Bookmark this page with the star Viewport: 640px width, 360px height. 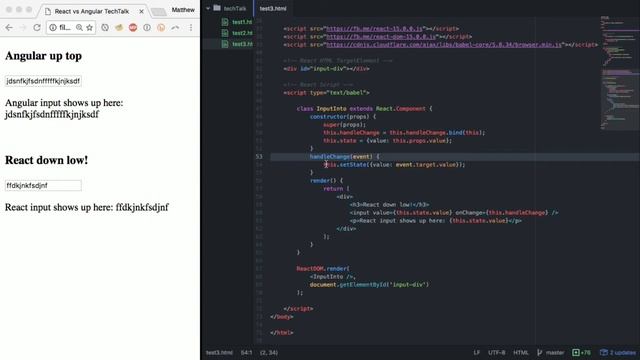click(89, 27)
